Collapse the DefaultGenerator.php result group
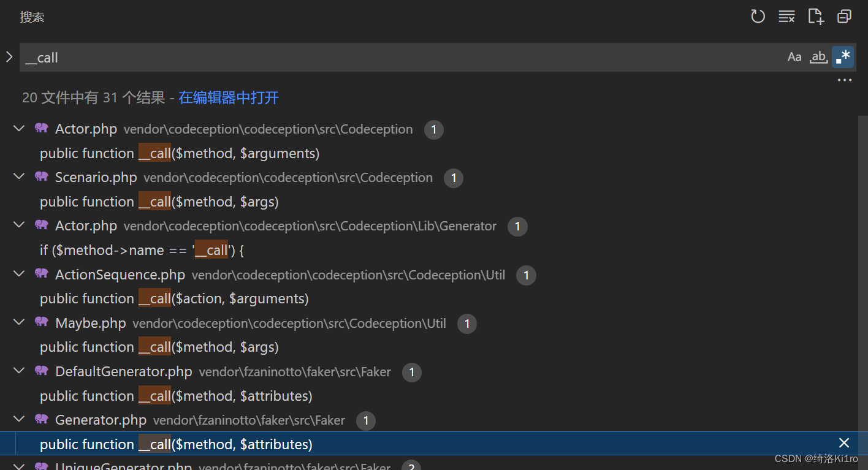The image size is (868, 470). (x=18, y=371)
